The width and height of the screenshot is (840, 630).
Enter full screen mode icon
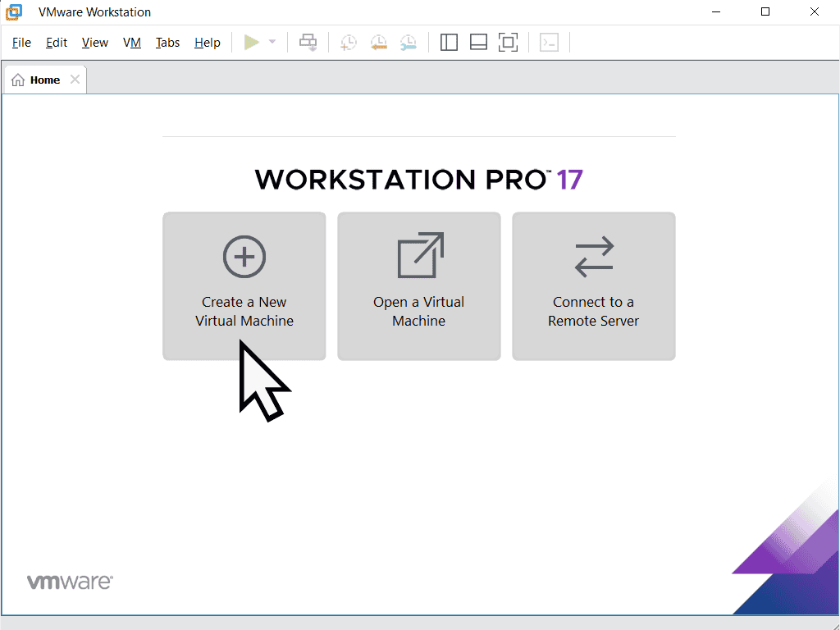click(x=508, y=43)
